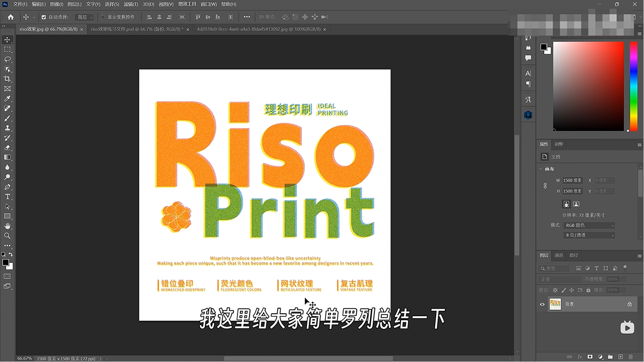
Task: Select the Crop tool
Action: point(8,79)
